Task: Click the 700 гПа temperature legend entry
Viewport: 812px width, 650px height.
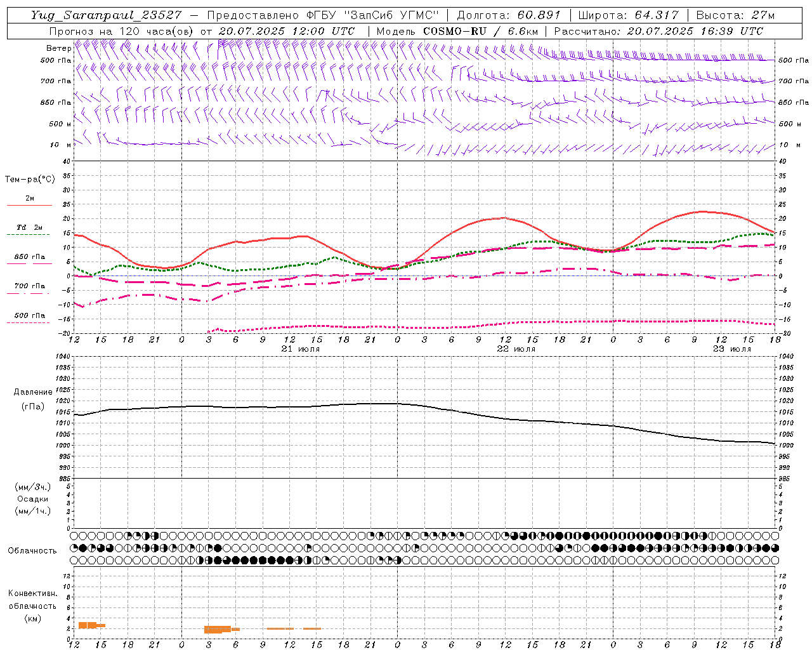Action: click(30, 286)
